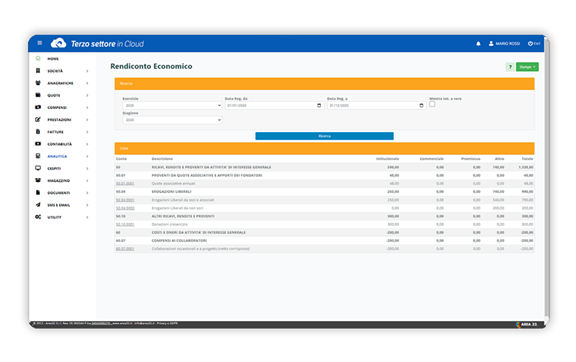Open account link 50.04.0001
The width and height of the screenshot is (576, 362).
[x=125, y=200]
